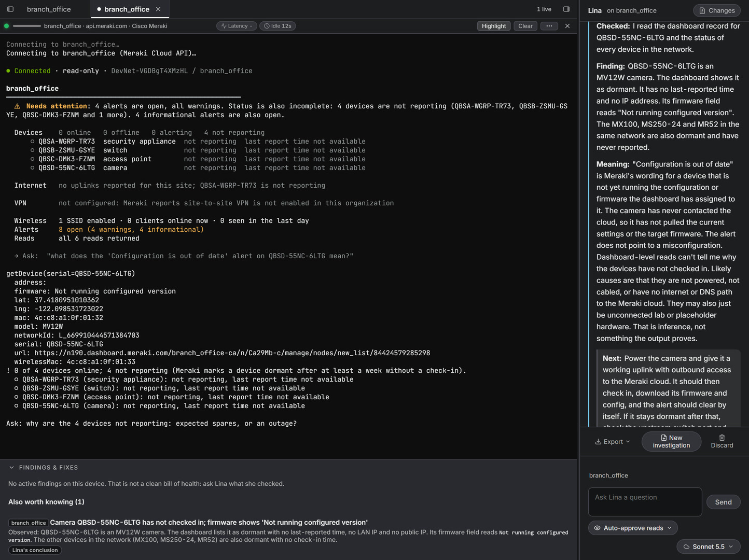
Task: Select the QBSD-55NC-6LTG camera row
Action: coord(198,167)
